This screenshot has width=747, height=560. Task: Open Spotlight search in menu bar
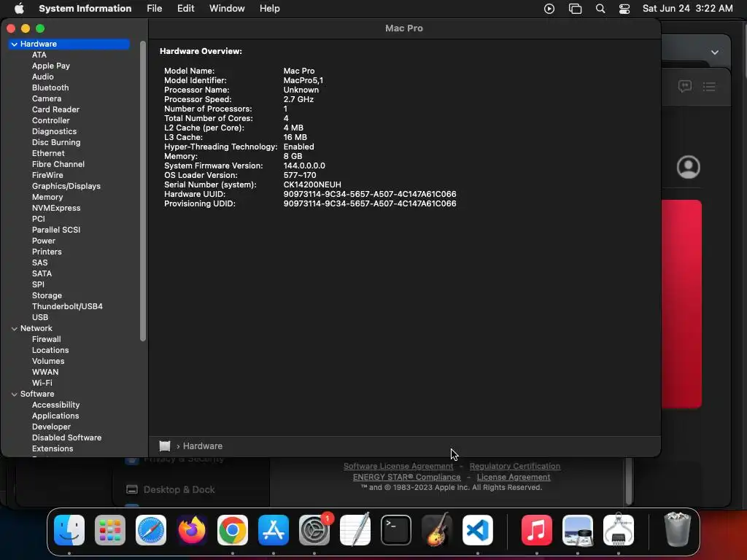point(600,9)
